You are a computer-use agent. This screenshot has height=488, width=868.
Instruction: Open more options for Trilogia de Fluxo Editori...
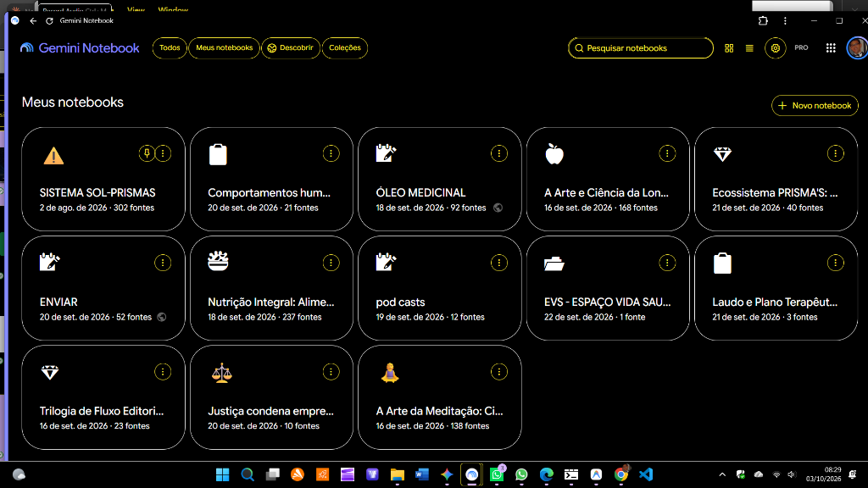[x=163, y=372]
